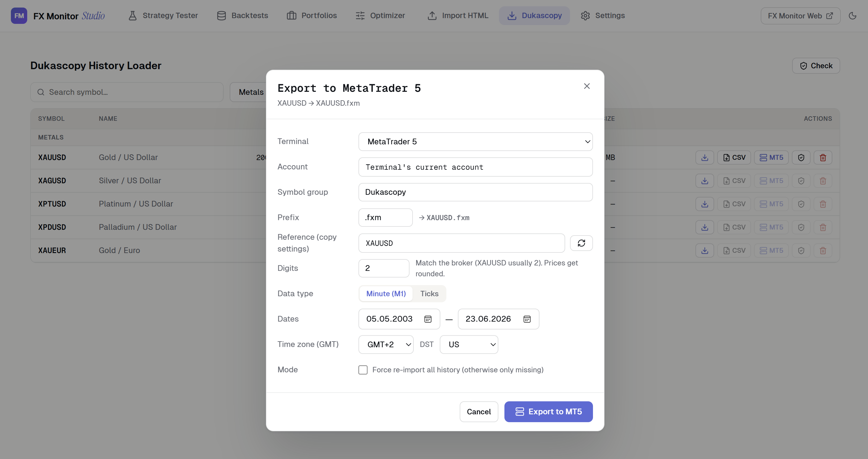868x459 pixels.
Task: Open Import HTML tab
Action: click(x=458, y=15)
